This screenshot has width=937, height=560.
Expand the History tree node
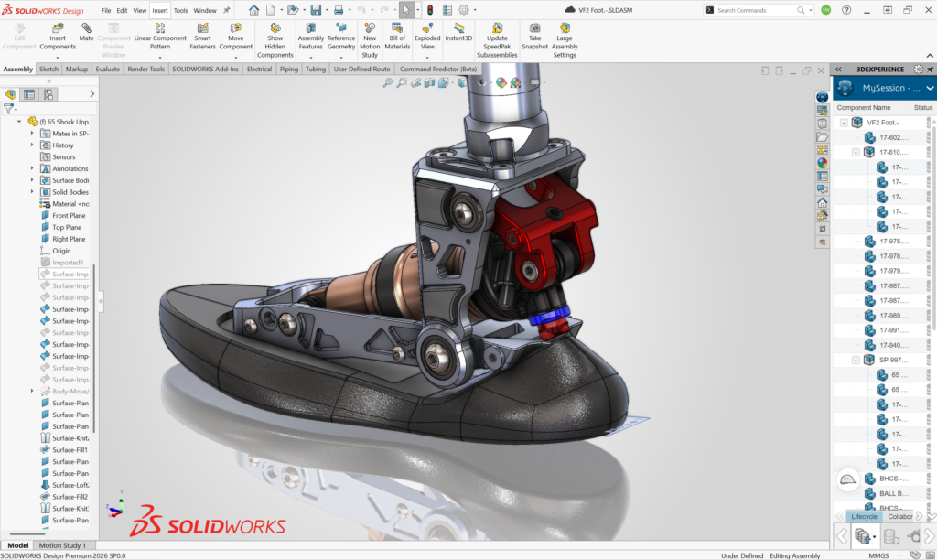click(x=32, y=145)
